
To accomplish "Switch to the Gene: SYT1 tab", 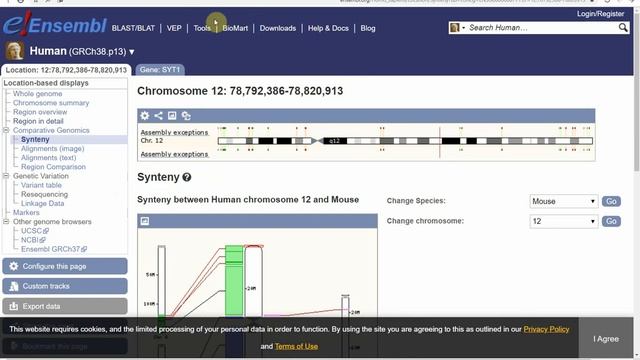I will (160, 70).
